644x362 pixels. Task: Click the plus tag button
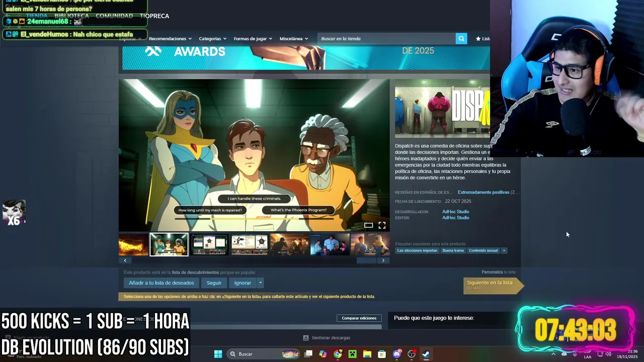(504, 250)
